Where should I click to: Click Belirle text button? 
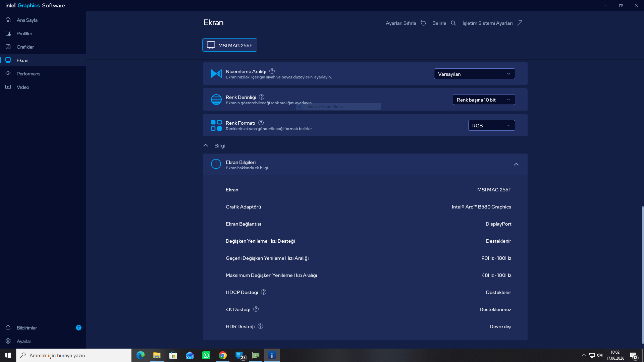(439, 23)
